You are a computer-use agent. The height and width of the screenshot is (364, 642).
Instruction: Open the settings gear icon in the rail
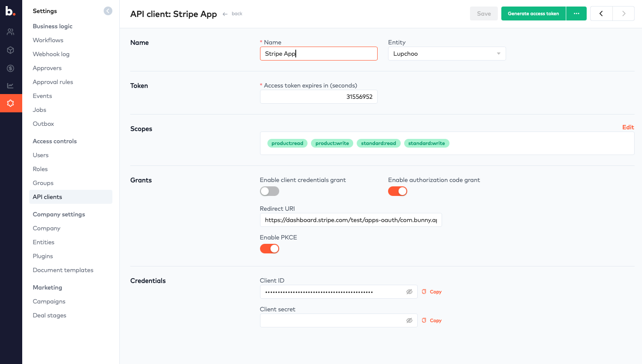tap(11, 103)
